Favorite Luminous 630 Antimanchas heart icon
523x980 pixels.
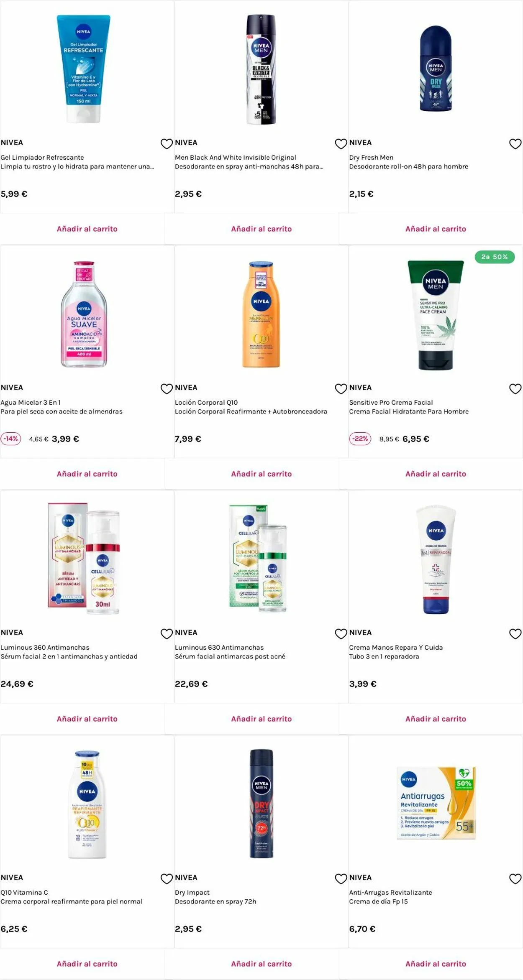click(x=341, y=634)
